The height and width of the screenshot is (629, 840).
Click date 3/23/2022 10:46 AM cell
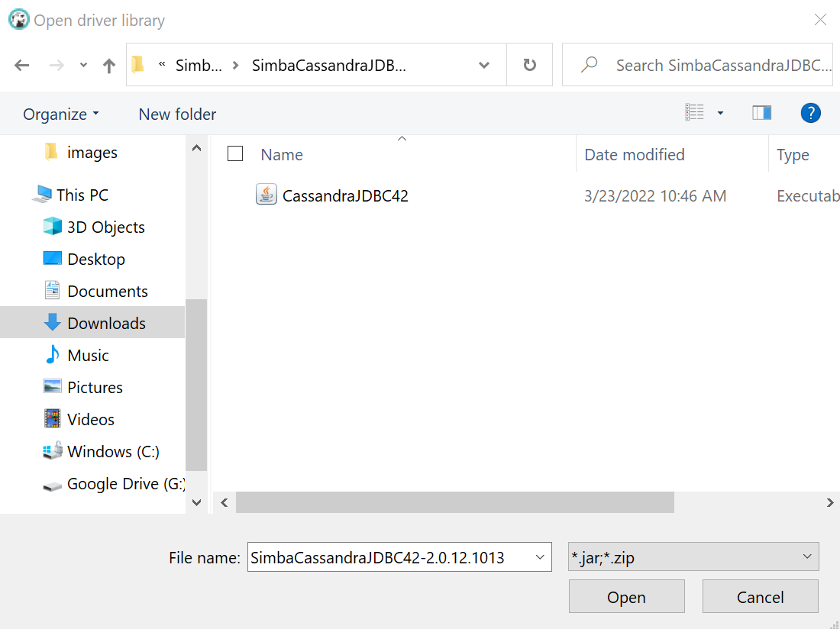(x=654, y=196)
